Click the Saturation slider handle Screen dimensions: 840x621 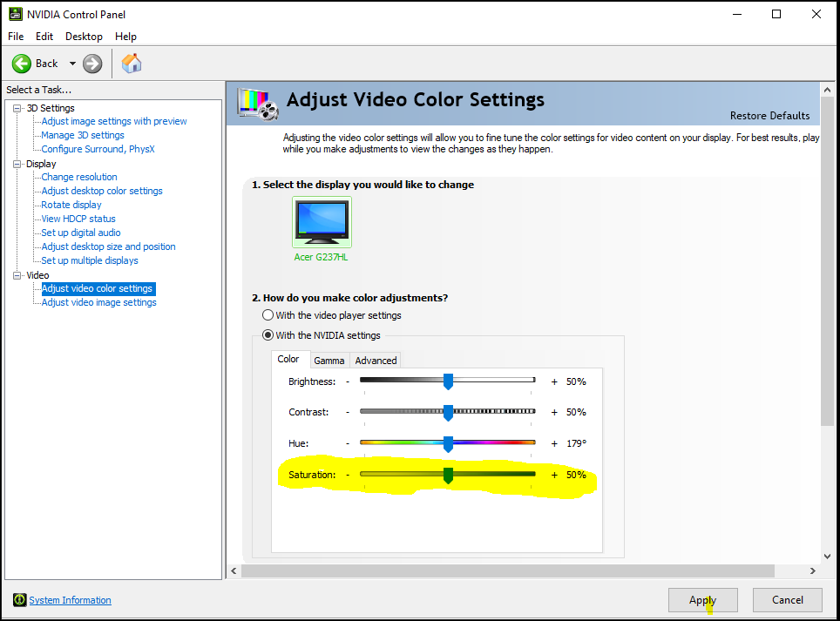point(449,476)
